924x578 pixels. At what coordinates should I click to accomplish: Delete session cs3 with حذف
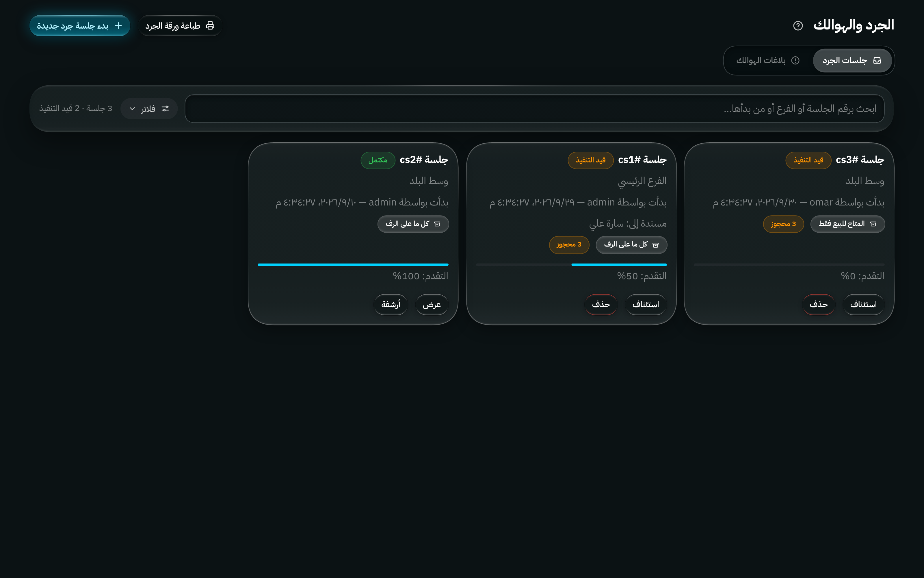tap(819, 305)
